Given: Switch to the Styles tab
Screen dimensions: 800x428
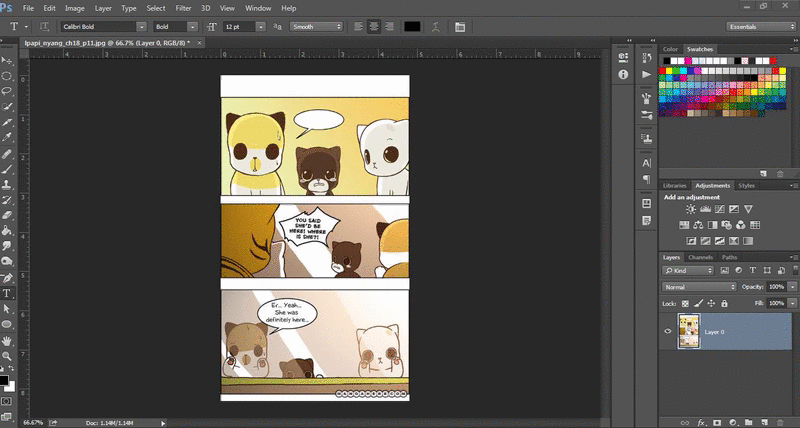Looking at the screenshot, I should pos(746,185).
